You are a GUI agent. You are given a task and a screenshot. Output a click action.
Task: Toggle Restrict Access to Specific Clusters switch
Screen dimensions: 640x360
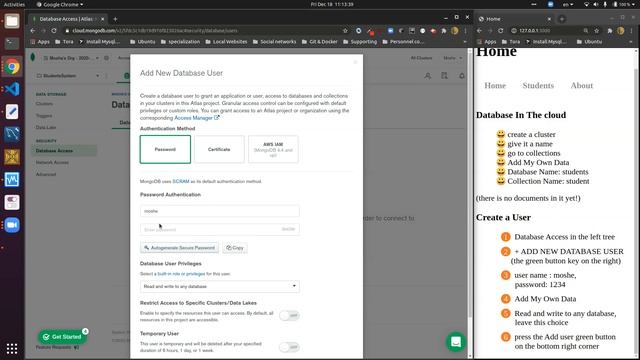(289, 316)
